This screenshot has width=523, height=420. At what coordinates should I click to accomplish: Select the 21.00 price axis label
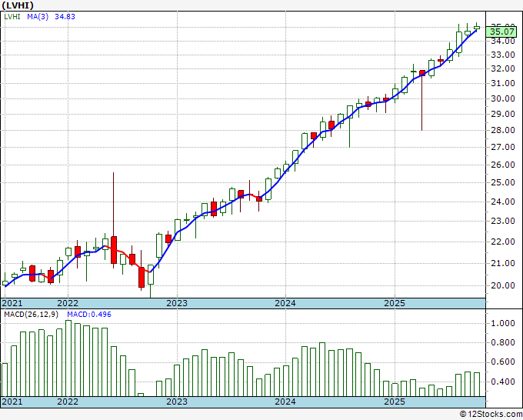[503, 263]
